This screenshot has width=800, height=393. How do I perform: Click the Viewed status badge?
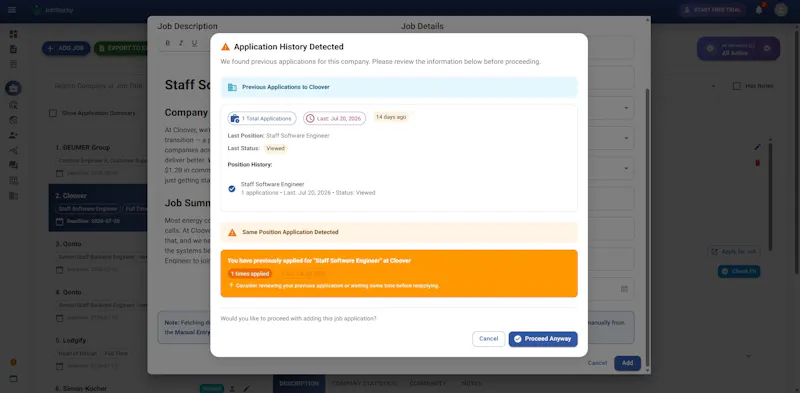tap(276, 149)
